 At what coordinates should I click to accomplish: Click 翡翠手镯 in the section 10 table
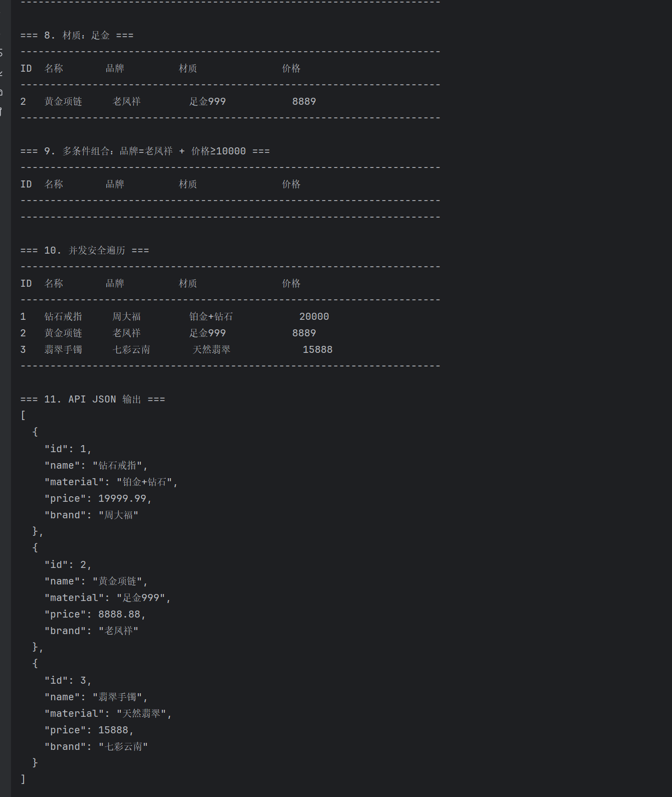63,350
